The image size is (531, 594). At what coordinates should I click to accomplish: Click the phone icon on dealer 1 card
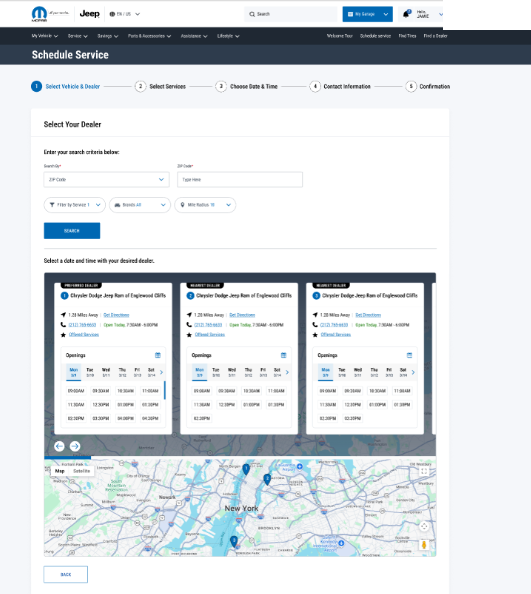(63, 325)
